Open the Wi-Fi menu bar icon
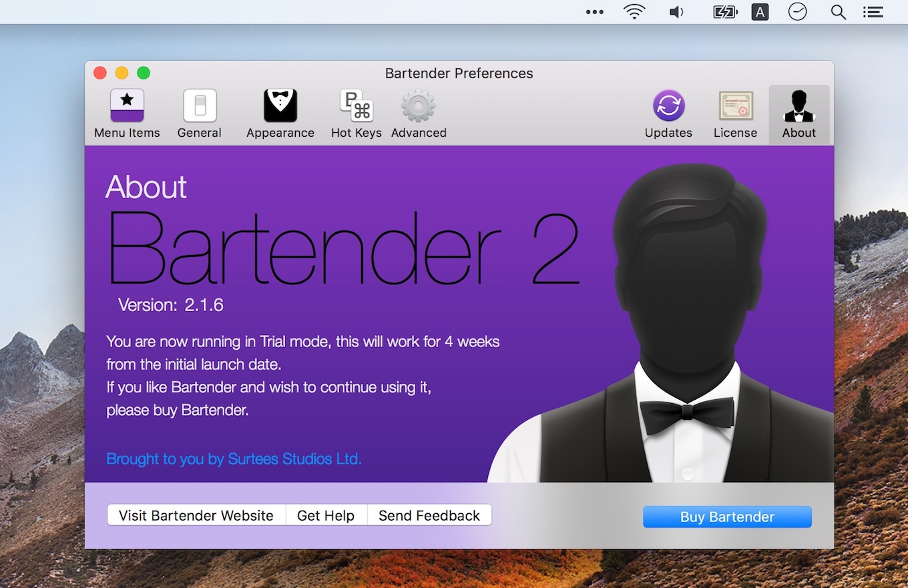This screenshot has height=588, width=908. pos(634,12)
